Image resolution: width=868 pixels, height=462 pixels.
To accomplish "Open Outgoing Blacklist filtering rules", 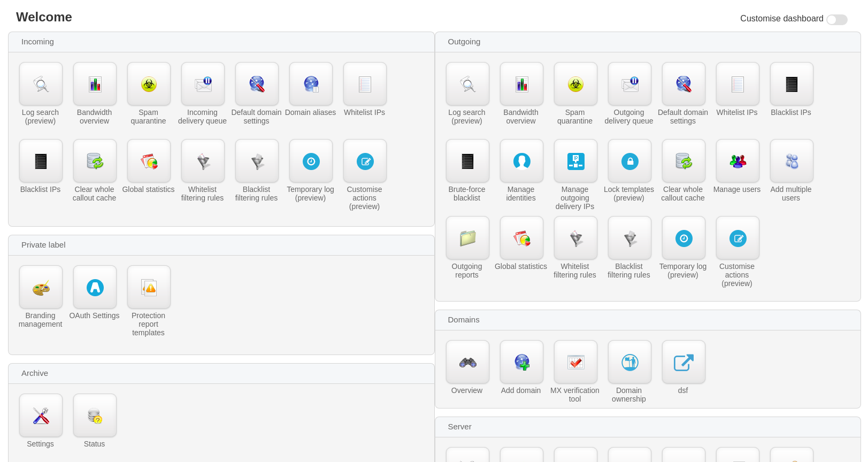I will 629,238.
